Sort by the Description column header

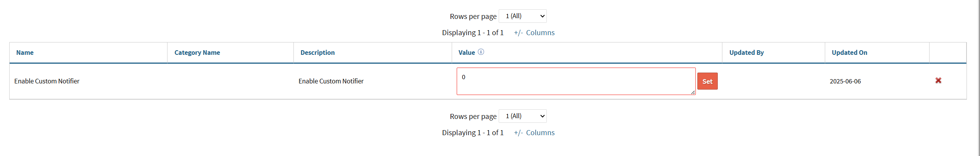tap(317, 53)
